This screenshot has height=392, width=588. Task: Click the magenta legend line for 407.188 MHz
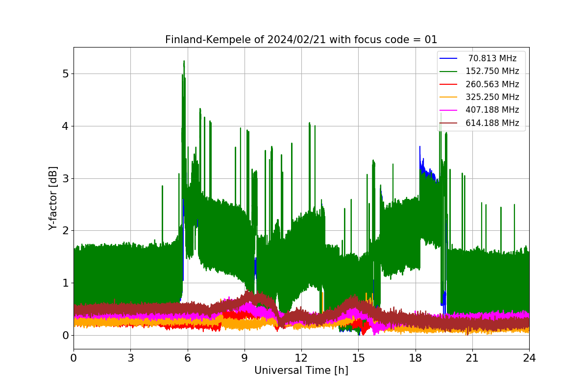tap(449, 110)
